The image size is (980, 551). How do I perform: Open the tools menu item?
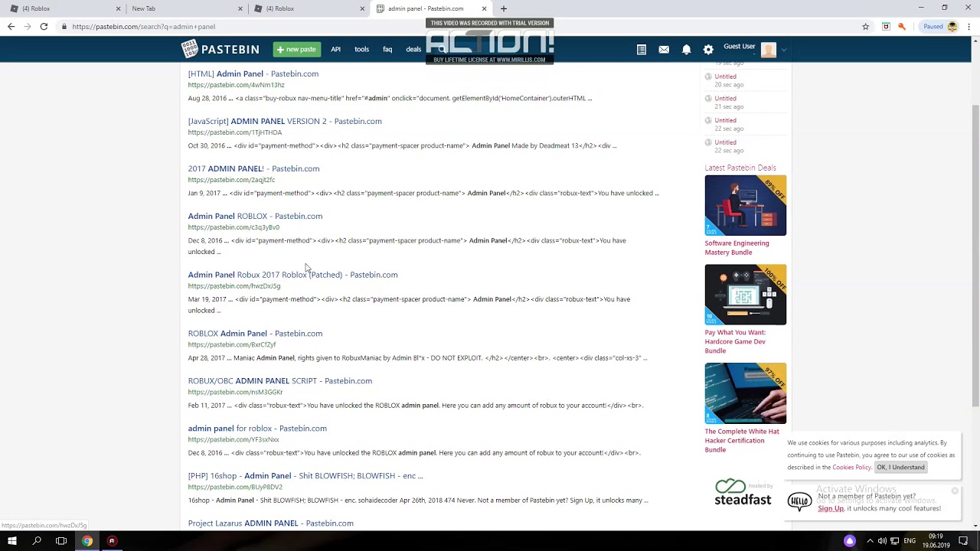pos(361,50)
